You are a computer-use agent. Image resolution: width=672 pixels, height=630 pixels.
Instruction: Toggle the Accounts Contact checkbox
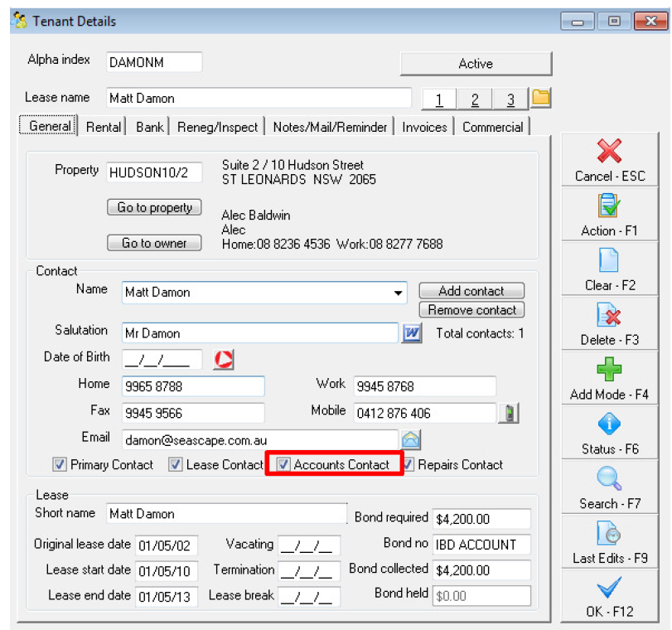tap(283, 464)
